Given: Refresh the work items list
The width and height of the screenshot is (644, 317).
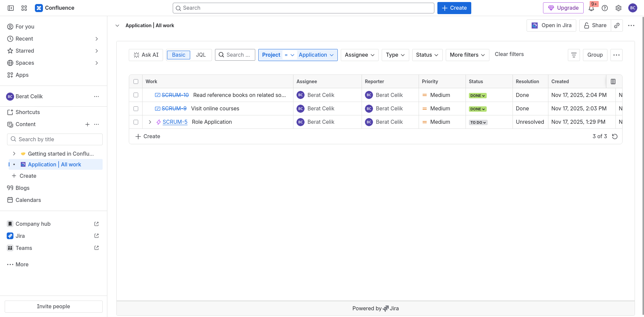Looking at the screenshot, I should (615, 137).
